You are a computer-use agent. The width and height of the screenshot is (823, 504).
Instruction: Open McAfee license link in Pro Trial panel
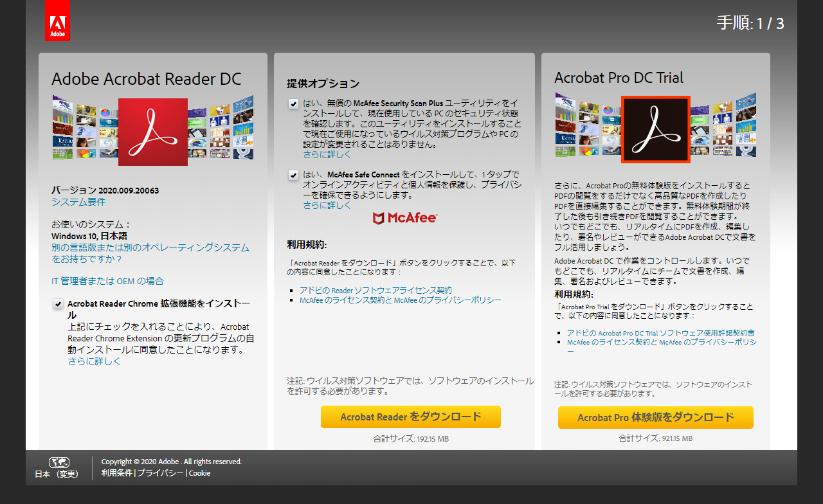(662, 347)
